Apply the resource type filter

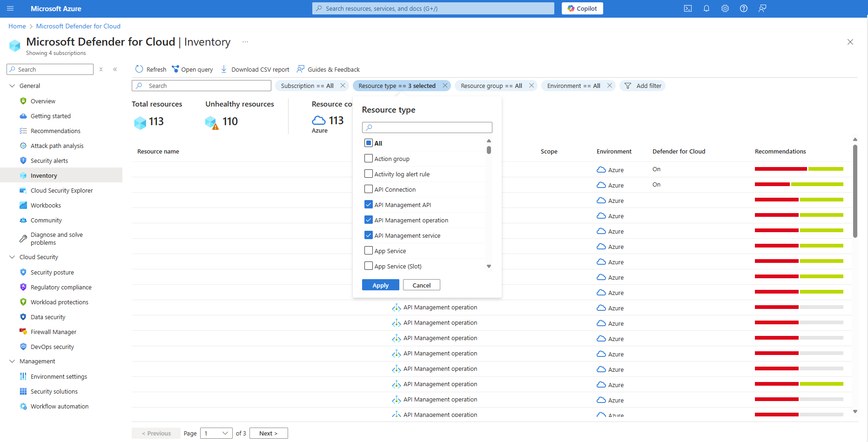tap(381, 285)
